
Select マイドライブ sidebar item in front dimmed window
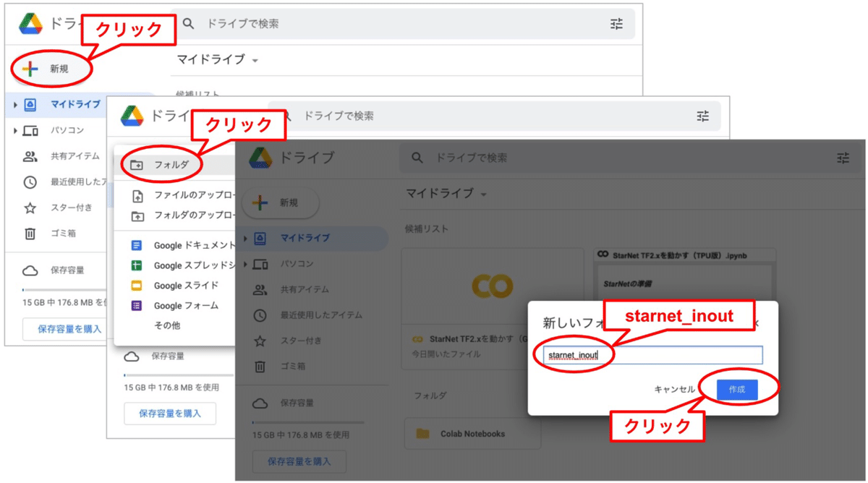point(312,239)
